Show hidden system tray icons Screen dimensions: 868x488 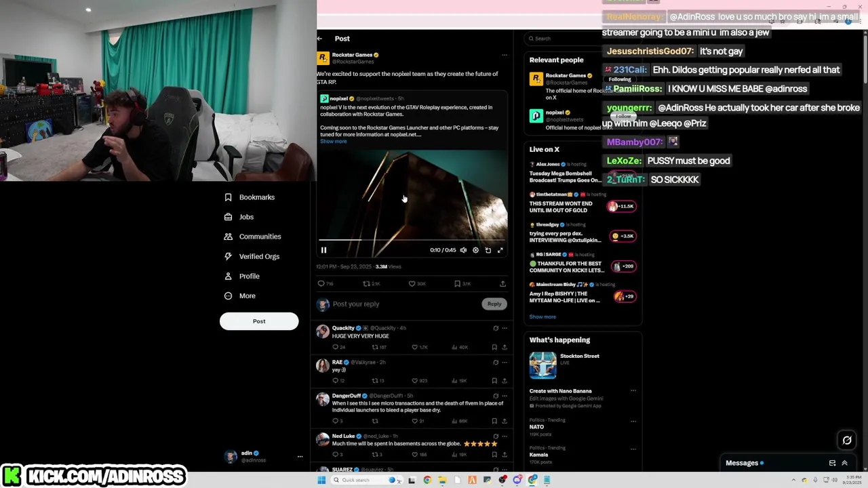click(x=795, y=480)
